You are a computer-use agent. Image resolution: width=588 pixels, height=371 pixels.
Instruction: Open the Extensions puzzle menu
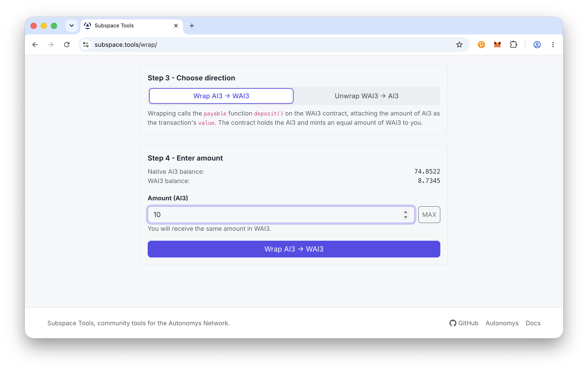click(513, 45)
